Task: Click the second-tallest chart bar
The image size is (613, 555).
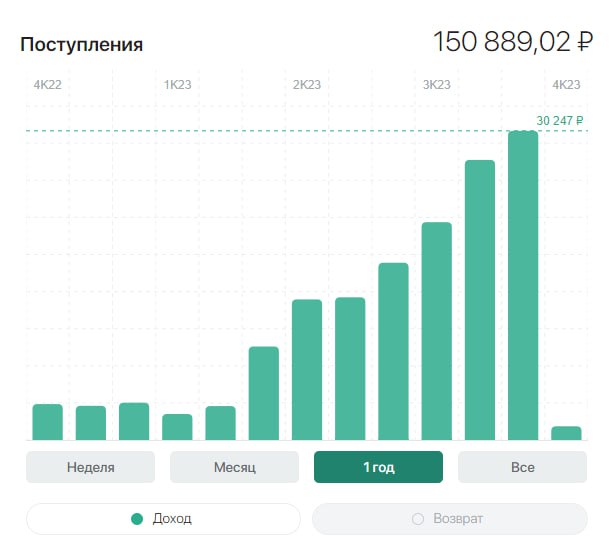Action: click(480, 300)
